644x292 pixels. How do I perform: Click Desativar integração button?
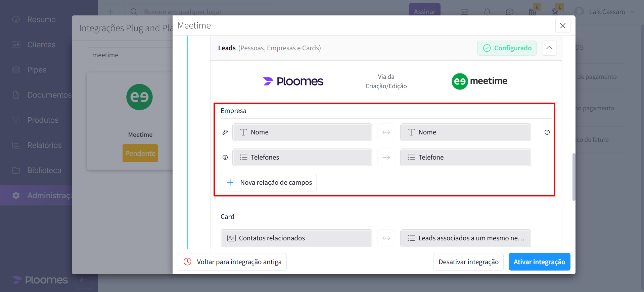coord(468,262)
